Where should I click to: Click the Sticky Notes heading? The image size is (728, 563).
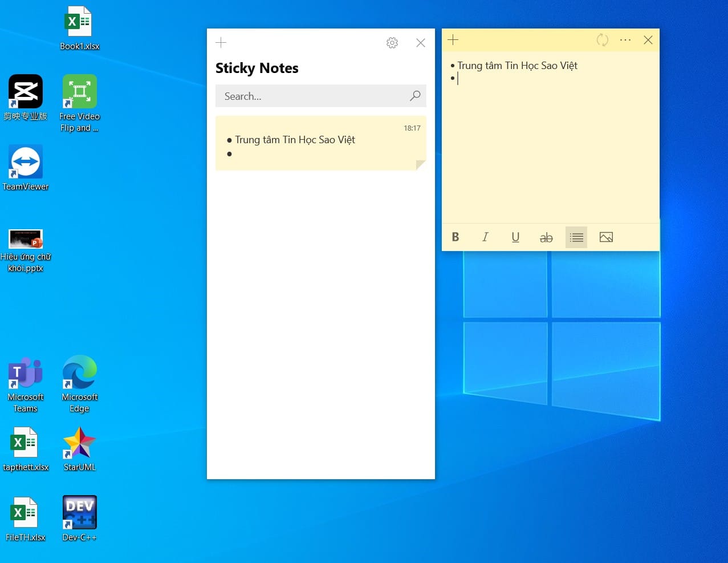[x=257, y=68]
